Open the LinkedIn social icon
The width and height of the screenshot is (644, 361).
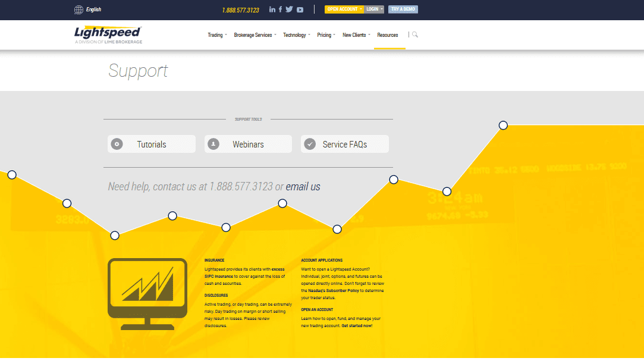point(272,10)
